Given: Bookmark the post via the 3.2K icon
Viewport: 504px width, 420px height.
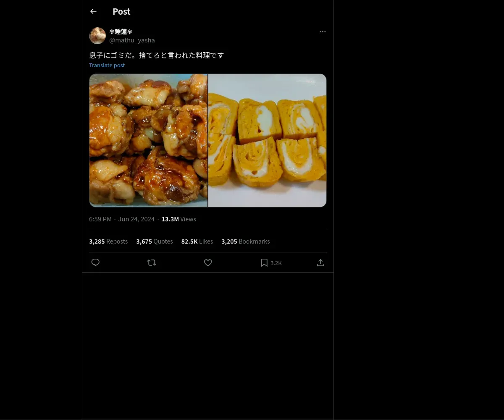Looking at the screenshot, I should click(x=265, y=262).
